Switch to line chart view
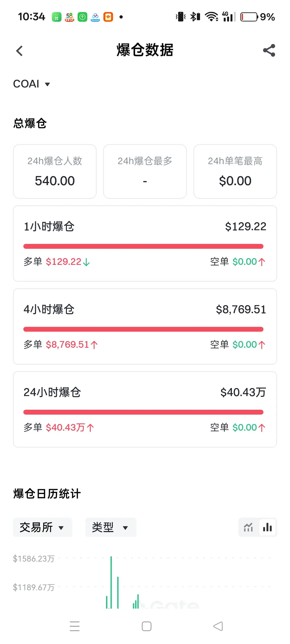 coord(248,527)
